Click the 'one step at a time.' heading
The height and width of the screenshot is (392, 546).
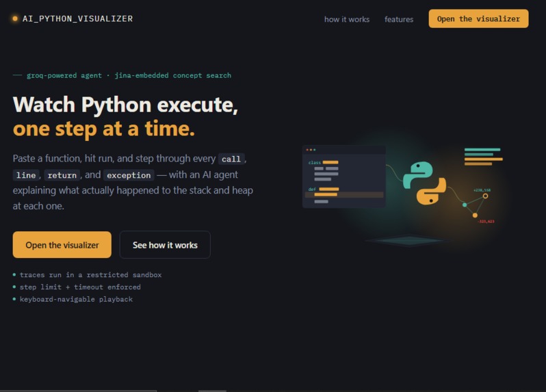tap(104, 129)
